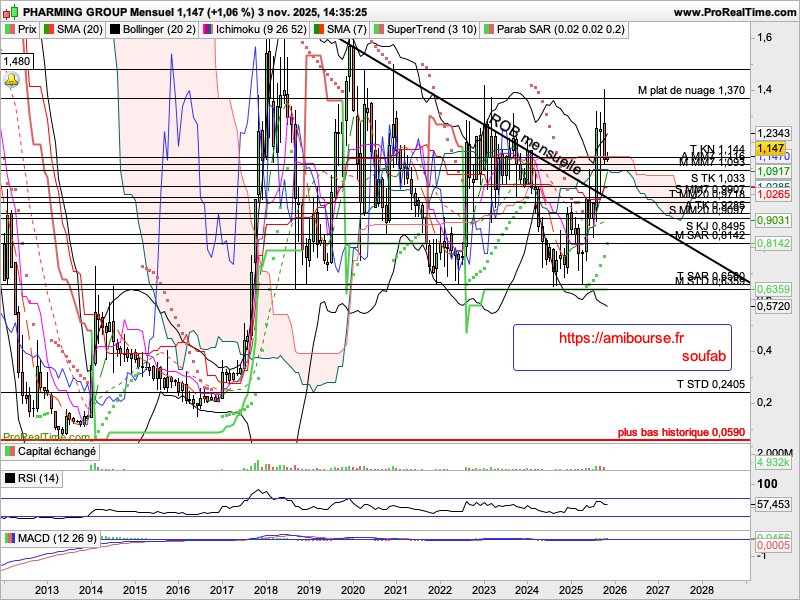
Task: Open the amibourse.fr link
Action: tap(618, 340)
